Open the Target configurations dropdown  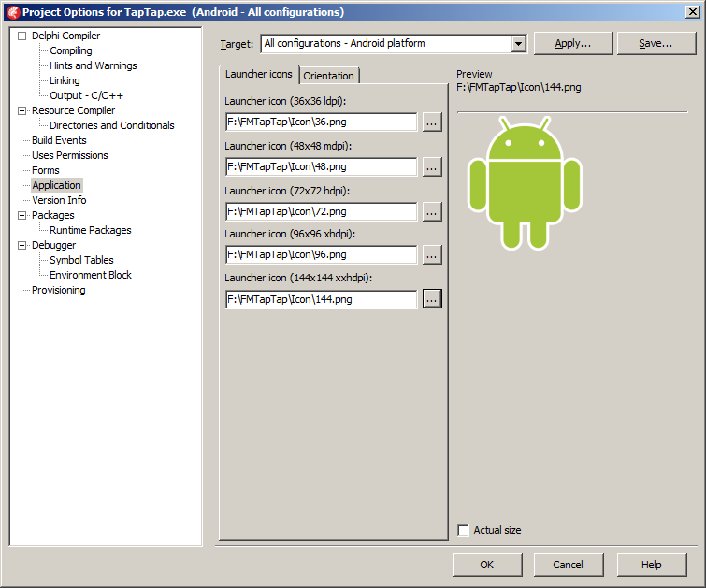coord(519,44)
